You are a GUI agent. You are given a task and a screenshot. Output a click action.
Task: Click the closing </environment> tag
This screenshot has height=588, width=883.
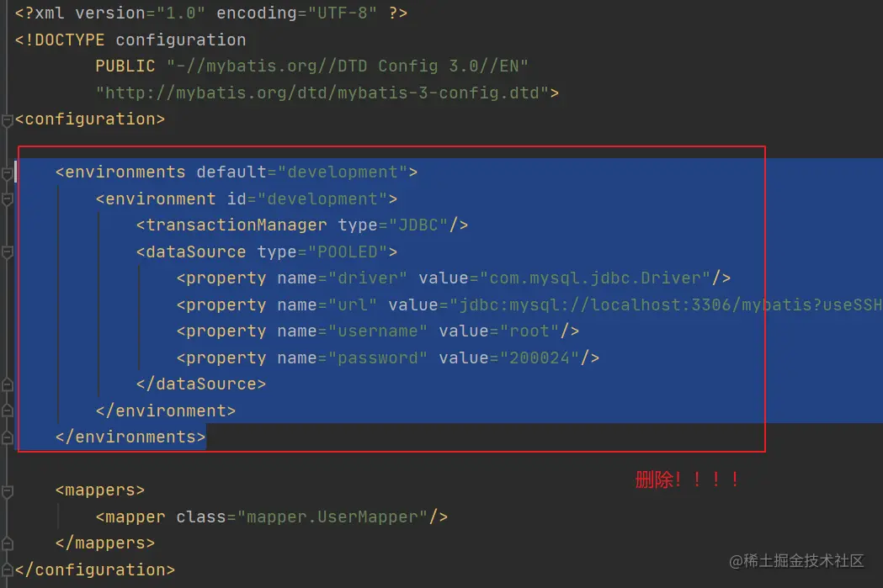(x=166, y=411)
